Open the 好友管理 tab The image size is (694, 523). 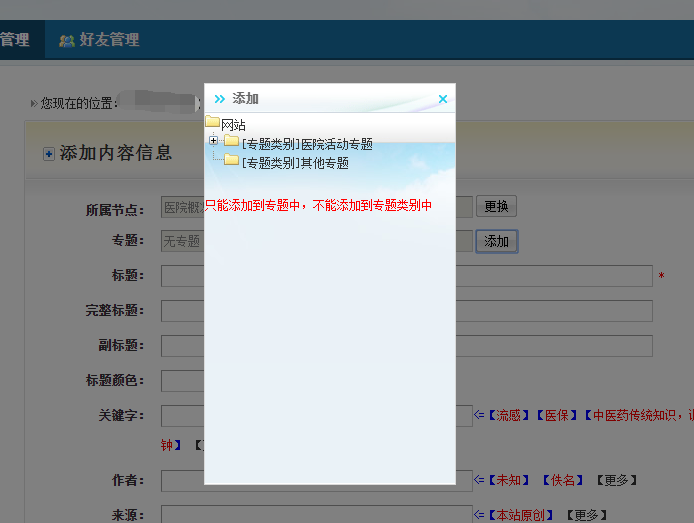(108, 40)
